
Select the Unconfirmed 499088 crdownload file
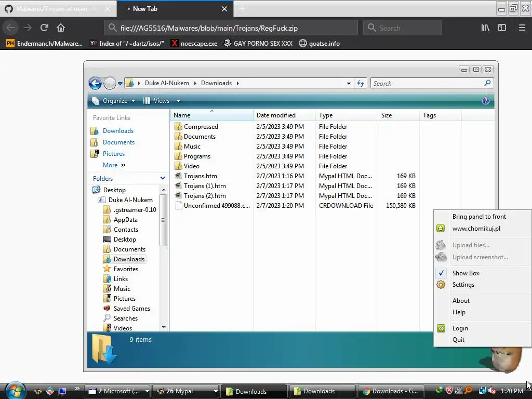click(217, 205)
